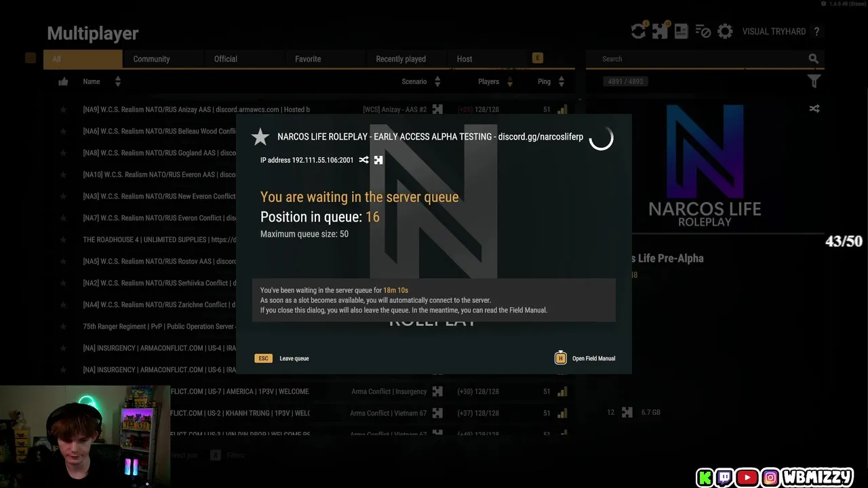
Task: Click the queue time 18m 10s text
Action: tap(395, 290)
